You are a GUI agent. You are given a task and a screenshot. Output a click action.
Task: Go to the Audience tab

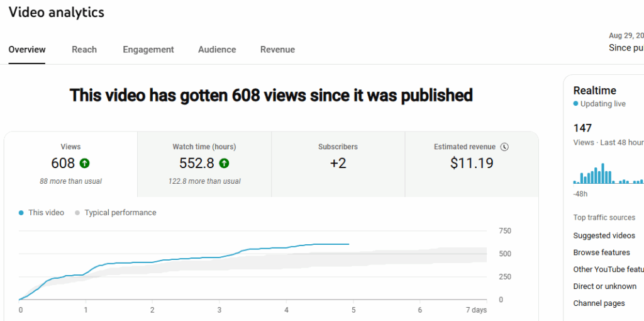coord(217,50)
